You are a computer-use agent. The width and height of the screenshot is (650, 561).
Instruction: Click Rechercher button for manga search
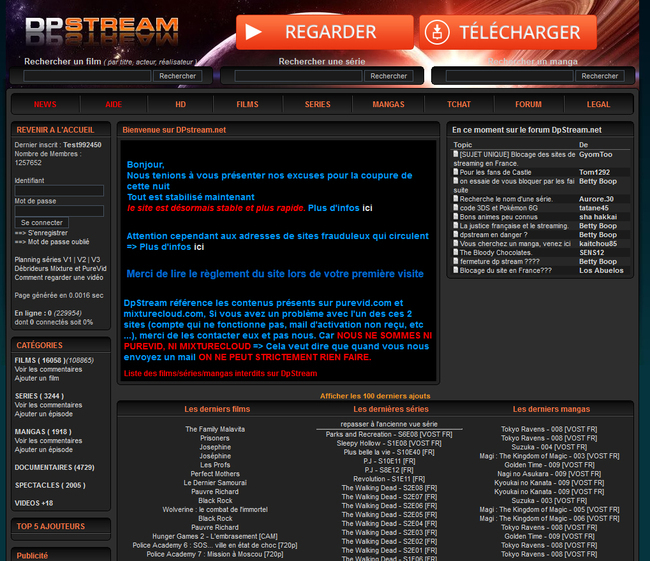pyautogui.click(x=599, y=76)
